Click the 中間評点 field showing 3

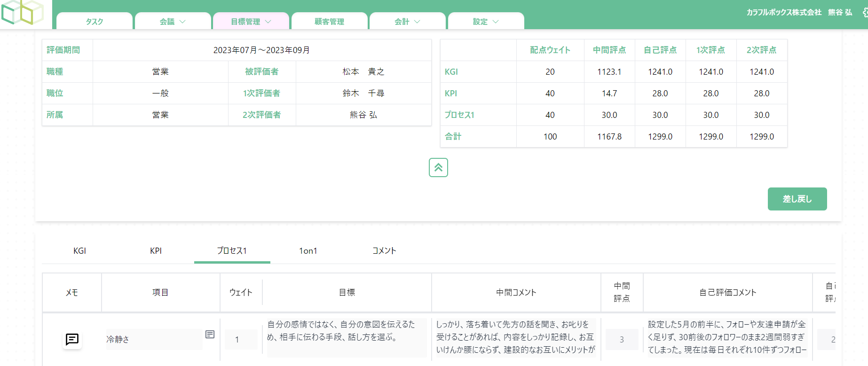[x=622, y=339]
